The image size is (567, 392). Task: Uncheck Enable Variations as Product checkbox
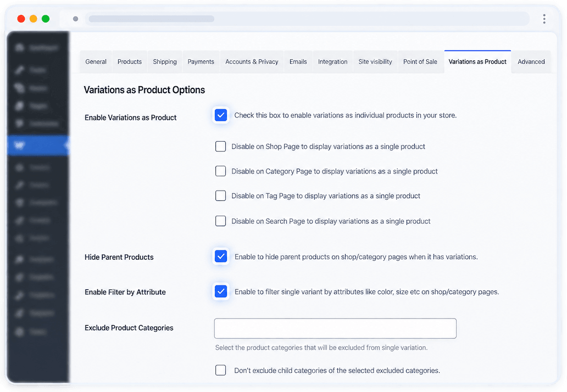220,115
